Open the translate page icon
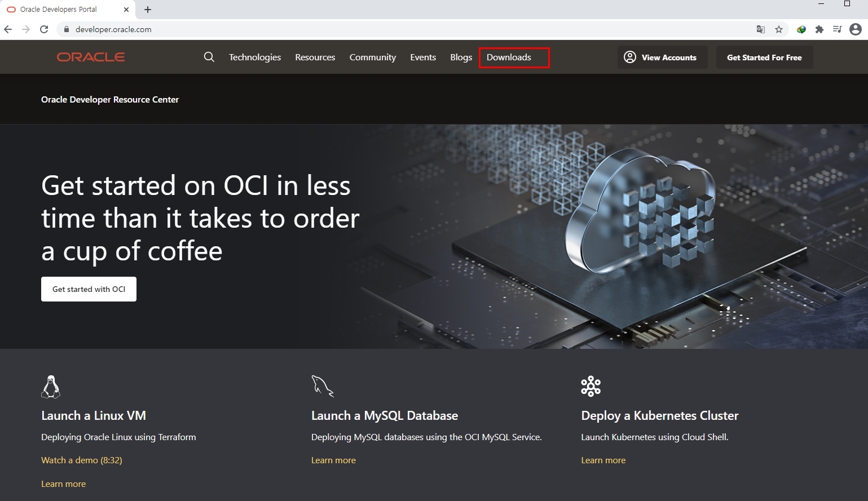 pyautogui.click(x=761, y=29)
